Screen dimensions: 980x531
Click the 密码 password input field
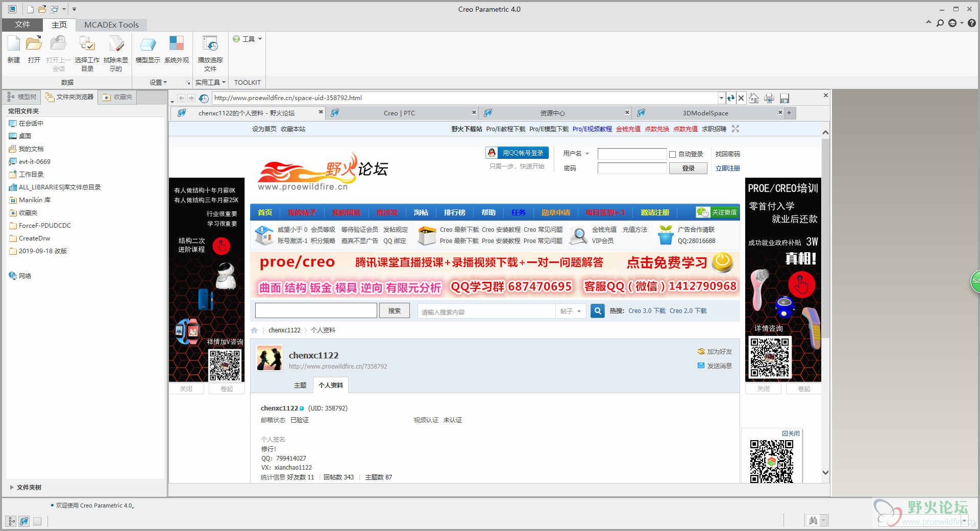point(632,168)
